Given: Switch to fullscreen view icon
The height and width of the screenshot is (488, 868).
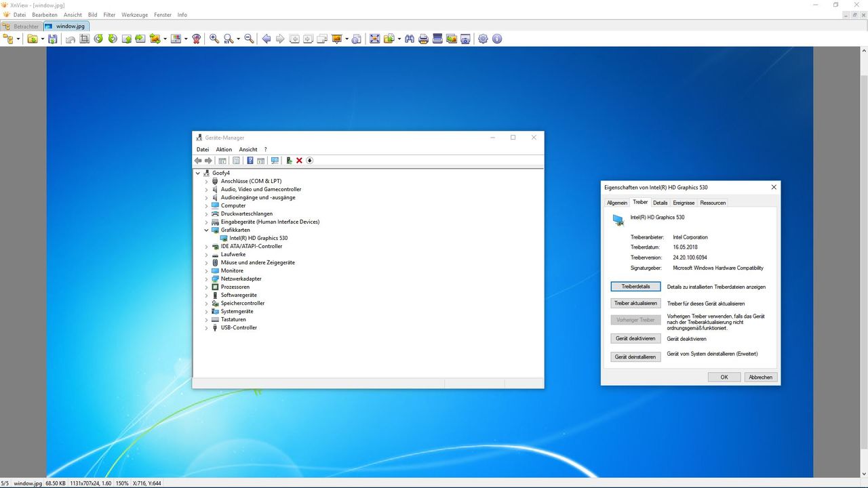Looking at the screenshot, I should [x=374, y=39].
